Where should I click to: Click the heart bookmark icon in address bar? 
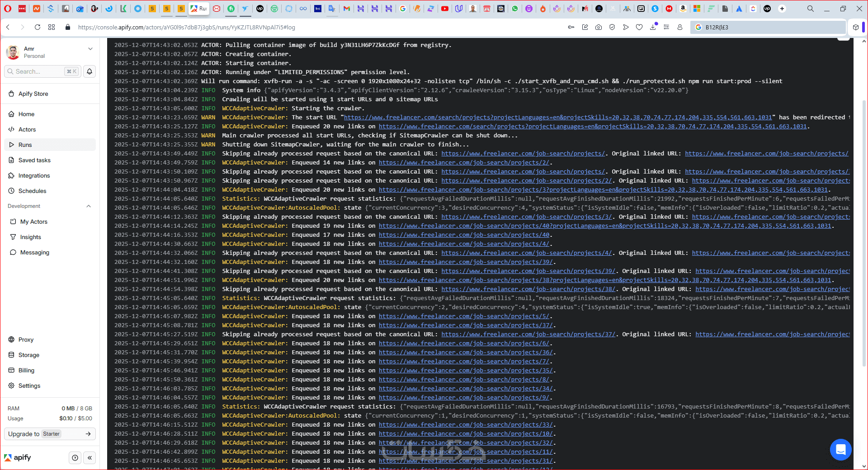[639, 27]
